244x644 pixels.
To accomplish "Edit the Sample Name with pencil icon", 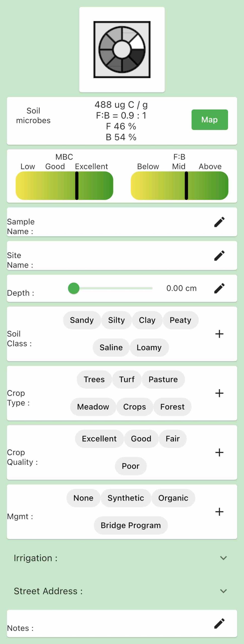I will [x=219, y=222].
